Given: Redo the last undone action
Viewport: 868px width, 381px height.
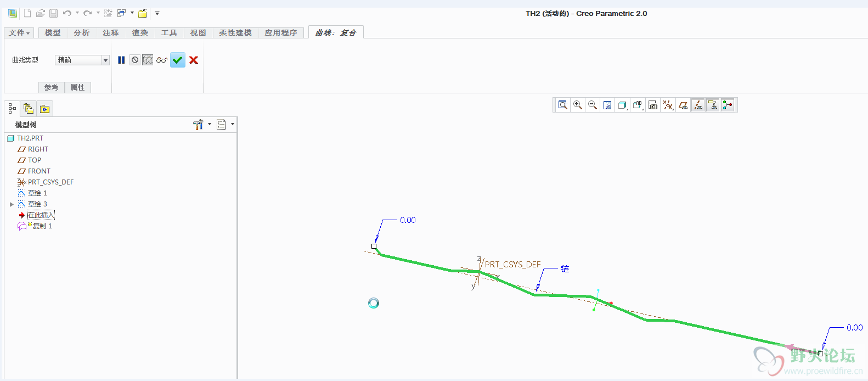Looking at the screenshot, I should pos(87,13).
